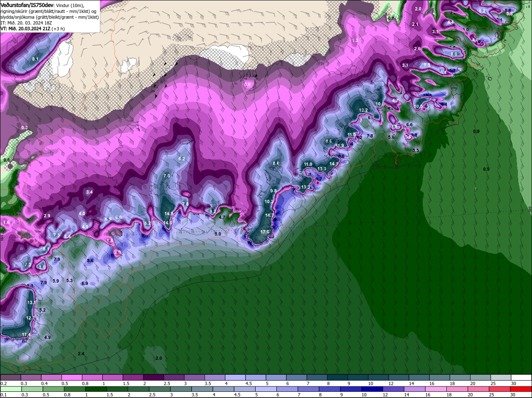This screenshot has height=398, width=532.
Task: Click the '14.1' precipitation value on the map
Action: (x=334, y=164)
